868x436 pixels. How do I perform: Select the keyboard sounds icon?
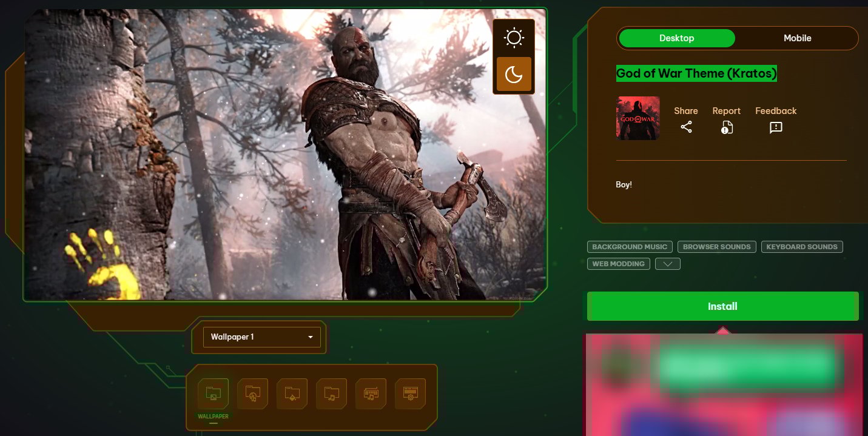tap(371, 394)
